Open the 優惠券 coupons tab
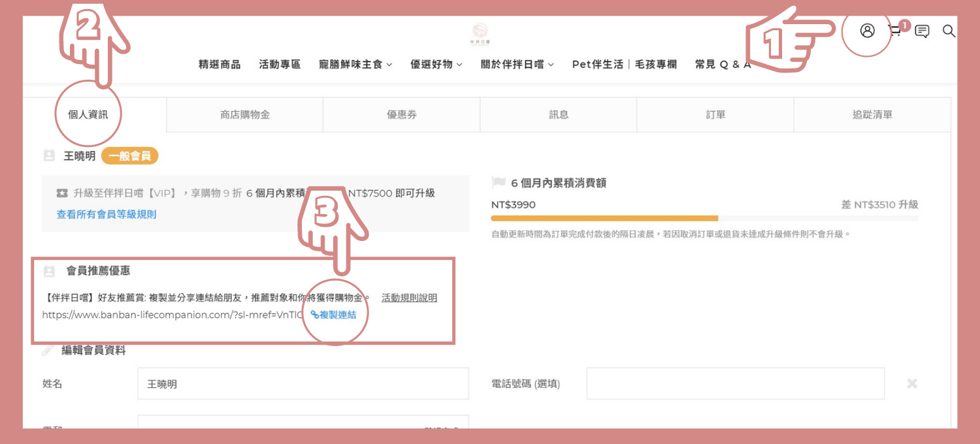This screenshot has height=444, width=980. 402,115
